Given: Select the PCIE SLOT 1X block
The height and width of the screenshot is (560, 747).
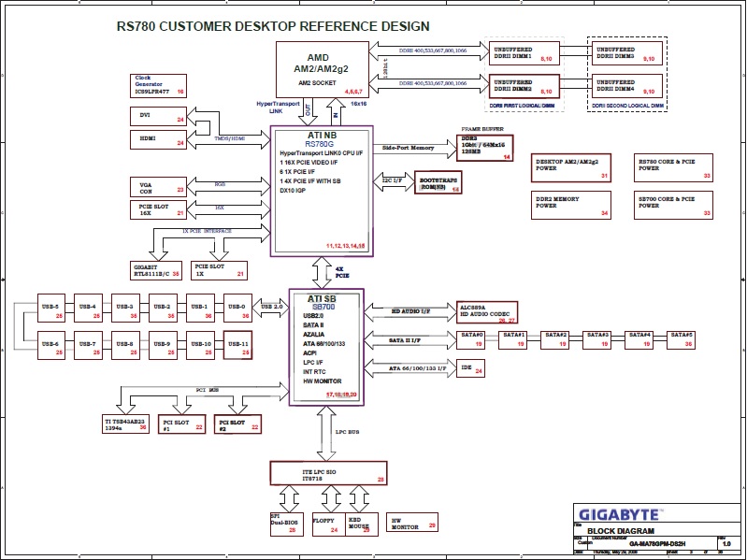Looking at the screenshot, I should coord(219,270).
